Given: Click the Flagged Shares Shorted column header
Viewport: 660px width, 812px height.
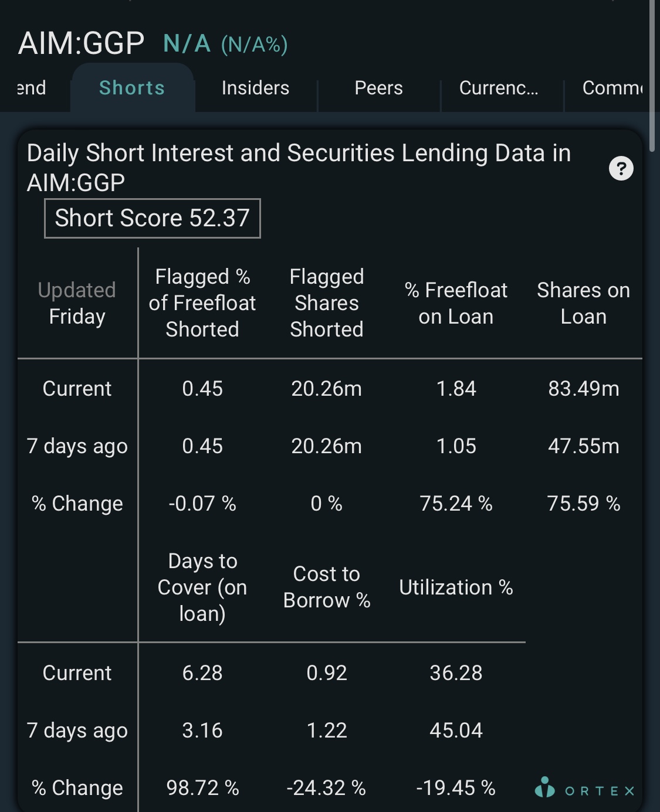Looking at the screenshot, I should (327, 303).
